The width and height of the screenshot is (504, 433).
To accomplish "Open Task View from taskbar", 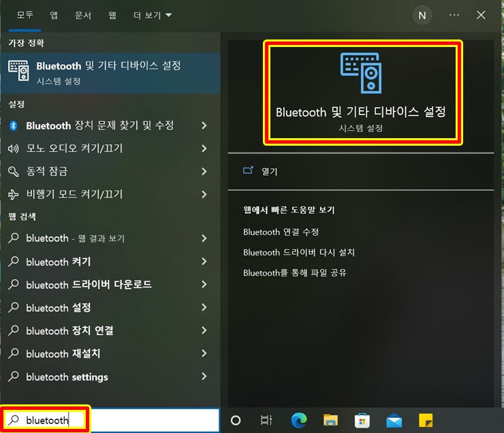I will pyautogui.click(x=266, y=420).
